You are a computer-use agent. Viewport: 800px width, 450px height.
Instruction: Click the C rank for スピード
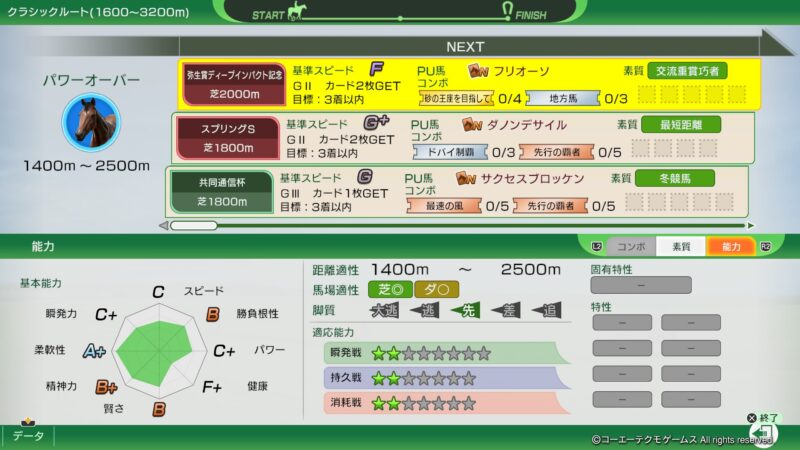(158, 292)
